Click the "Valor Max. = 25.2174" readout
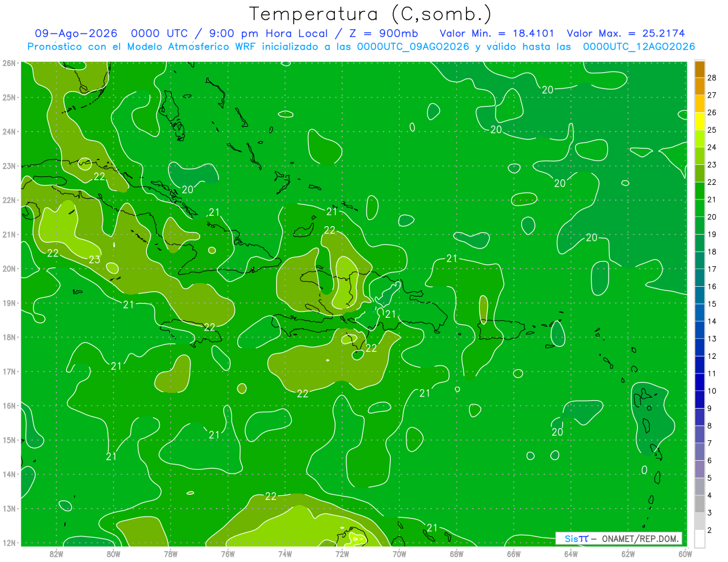 [626, 33]
